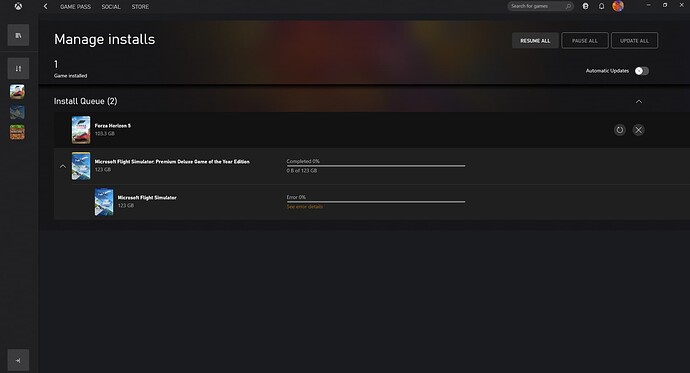Image resolution: width=690 pixels, height=373 pixels.
Task: Open the See error details link
Action: click(305, 207)
